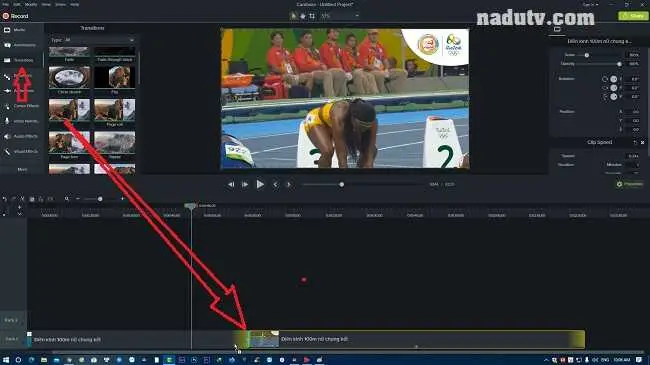Click the green Share button
This screenshot has height=365, width=650.
(x=633, y=16)
